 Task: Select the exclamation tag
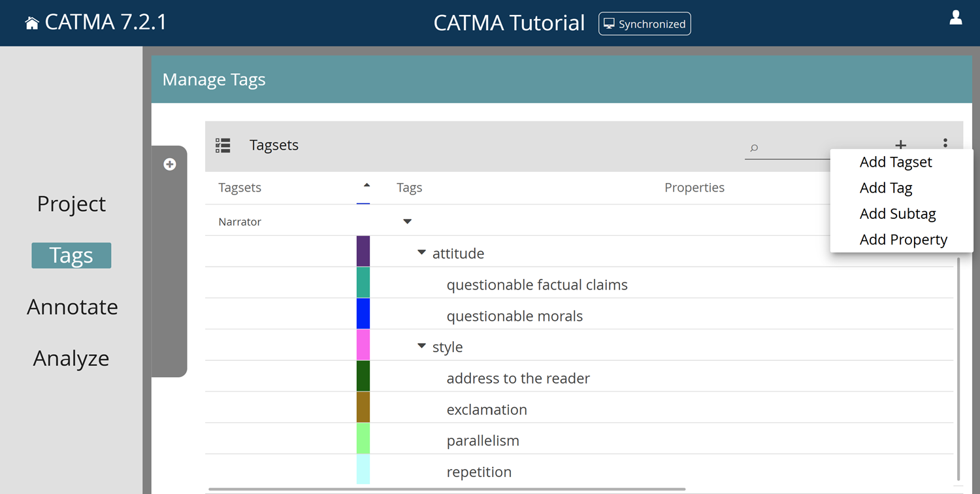pyautogui.click(x=487, y=410)
